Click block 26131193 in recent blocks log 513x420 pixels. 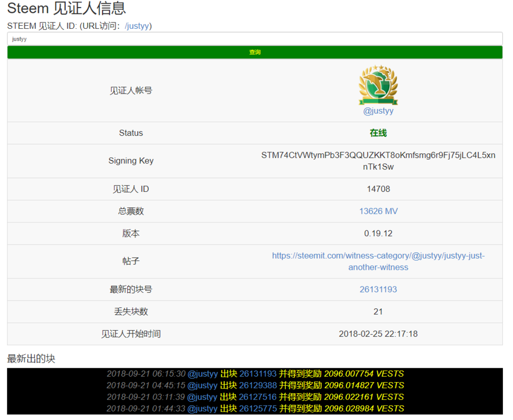pos(258,374)
